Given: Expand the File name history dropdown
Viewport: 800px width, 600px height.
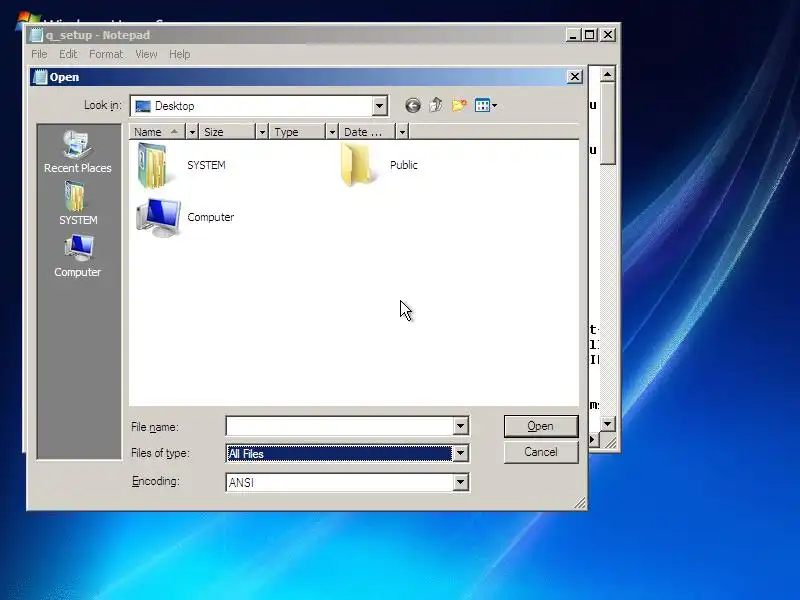Looking at the screenshot, I should click(460, 426).
